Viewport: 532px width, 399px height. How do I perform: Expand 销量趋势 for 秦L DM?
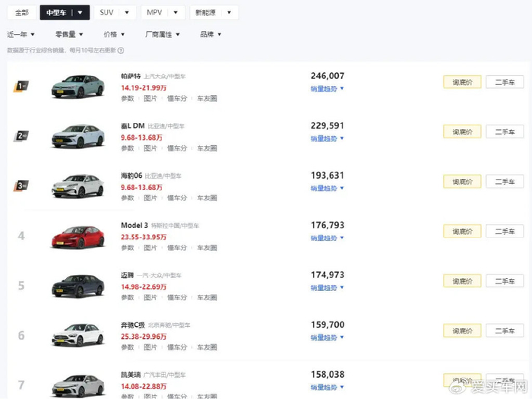coord(328,139)
